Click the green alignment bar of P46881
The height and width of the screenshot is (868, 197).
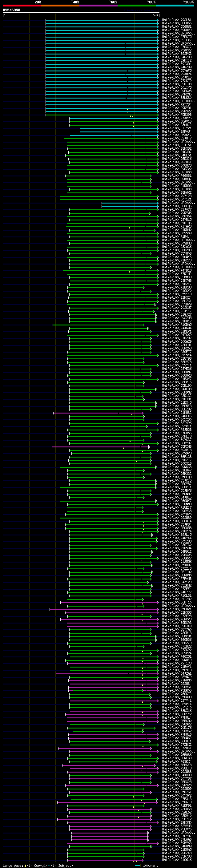108,176
